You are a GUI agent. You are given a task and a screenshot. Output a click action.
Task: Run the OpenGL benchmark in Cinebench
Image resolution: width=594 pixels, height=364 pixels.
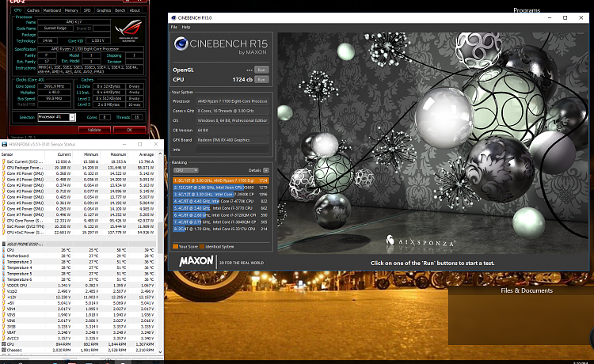click(x=261, y=70)
